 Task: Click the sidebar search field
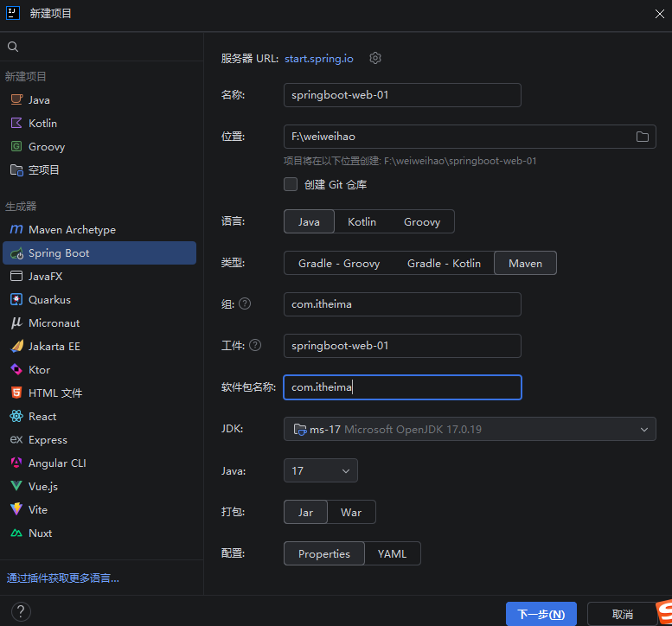tap(101, 47)
